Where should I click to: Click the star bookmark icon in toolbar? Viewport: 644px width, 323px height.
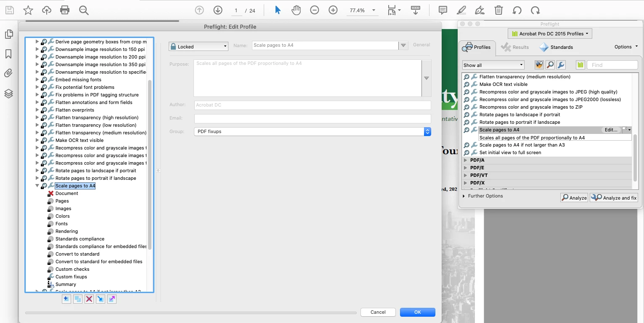pos(28,10)
